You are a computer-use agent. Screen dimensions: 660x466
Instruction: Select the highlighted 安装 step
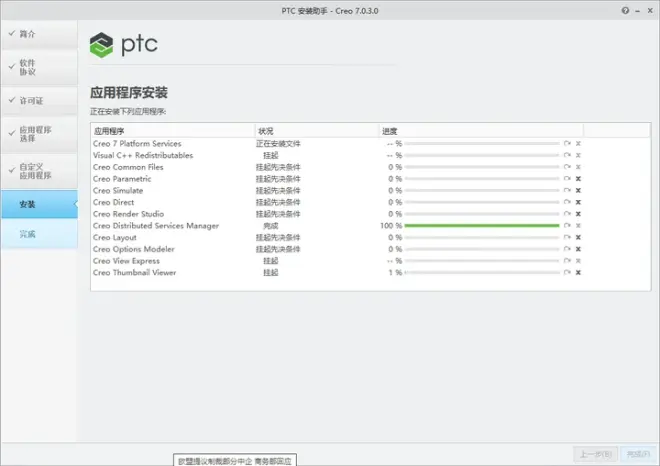pyautogui.click(x=39, y=204)
